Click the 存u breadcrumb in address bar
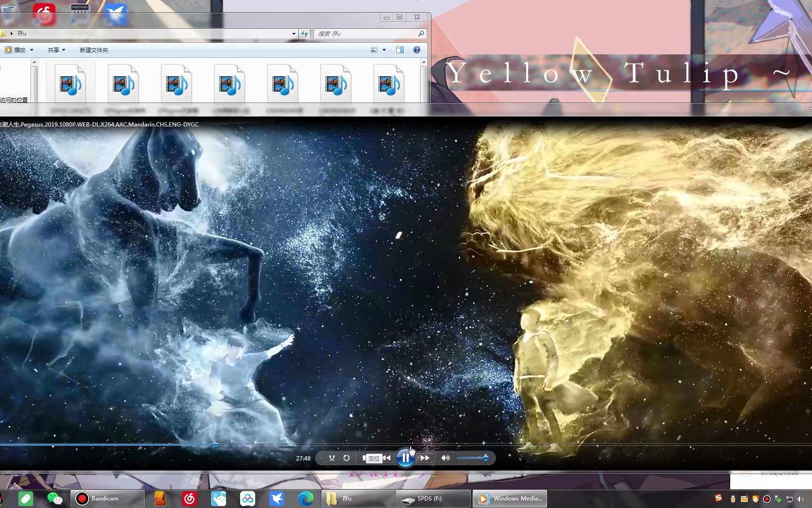Screen dimensions: 812x508 coord(22,33)
